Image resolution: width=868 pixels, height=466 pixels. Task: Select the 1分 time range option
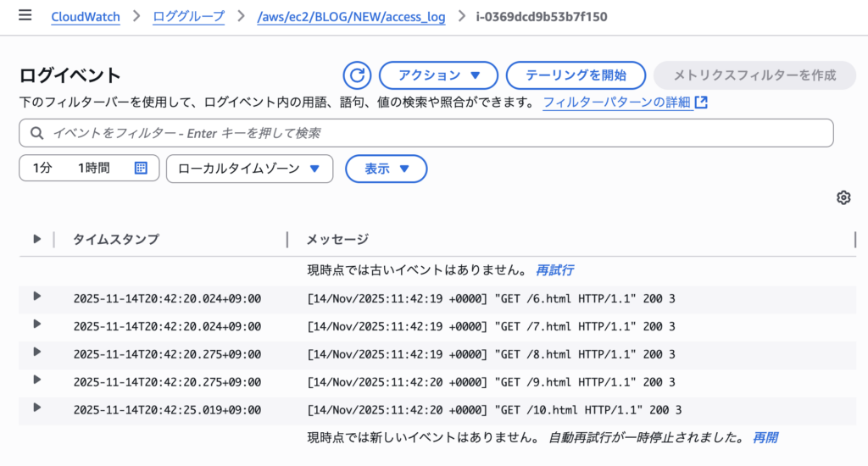click(x=42, y=169)
